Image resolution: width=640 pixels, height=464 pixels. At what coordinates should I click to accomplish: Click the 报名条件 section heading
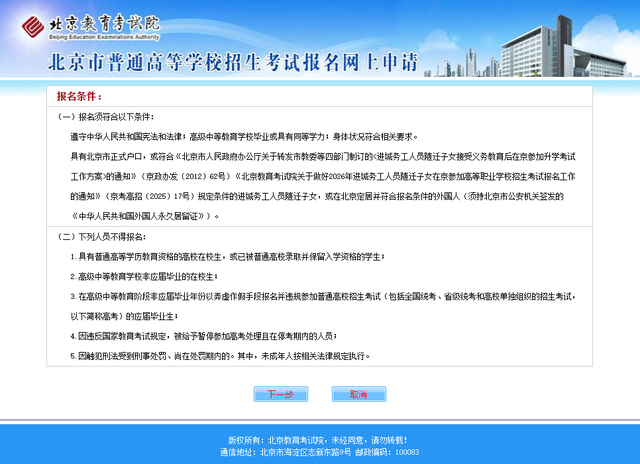(x=79, y=97)
